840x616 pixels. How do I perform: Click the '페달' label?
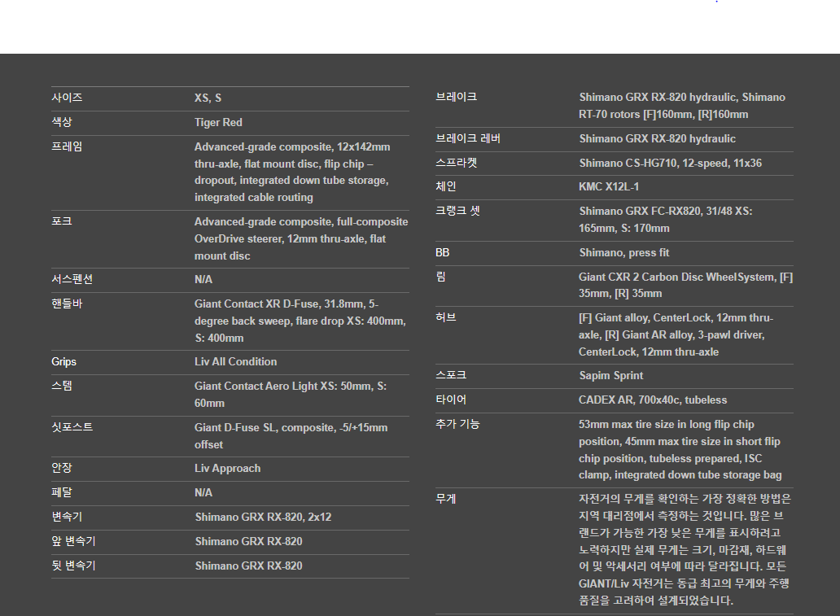[x=62, y=492]
